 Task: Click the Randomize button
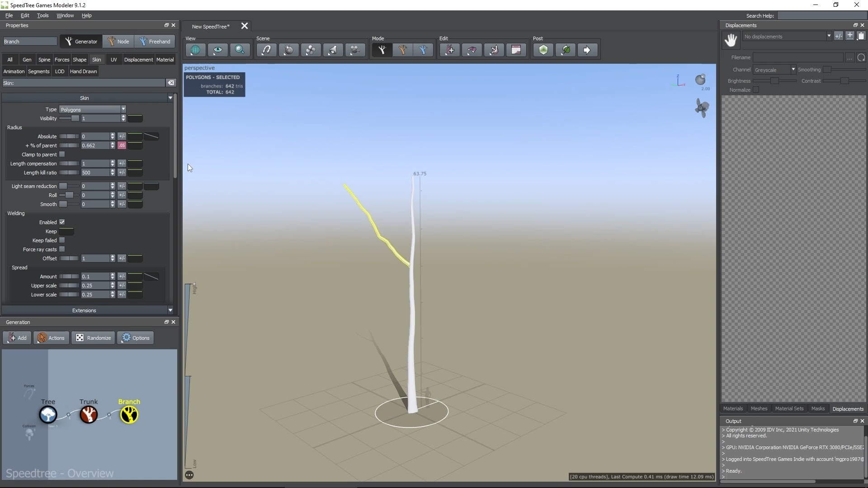[93, 338]
